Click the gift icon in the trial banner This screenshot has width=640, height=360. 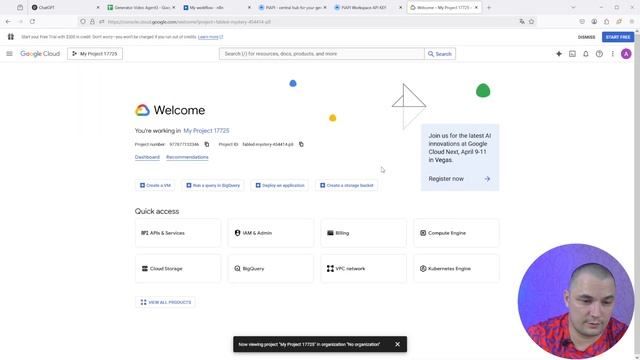11,37
